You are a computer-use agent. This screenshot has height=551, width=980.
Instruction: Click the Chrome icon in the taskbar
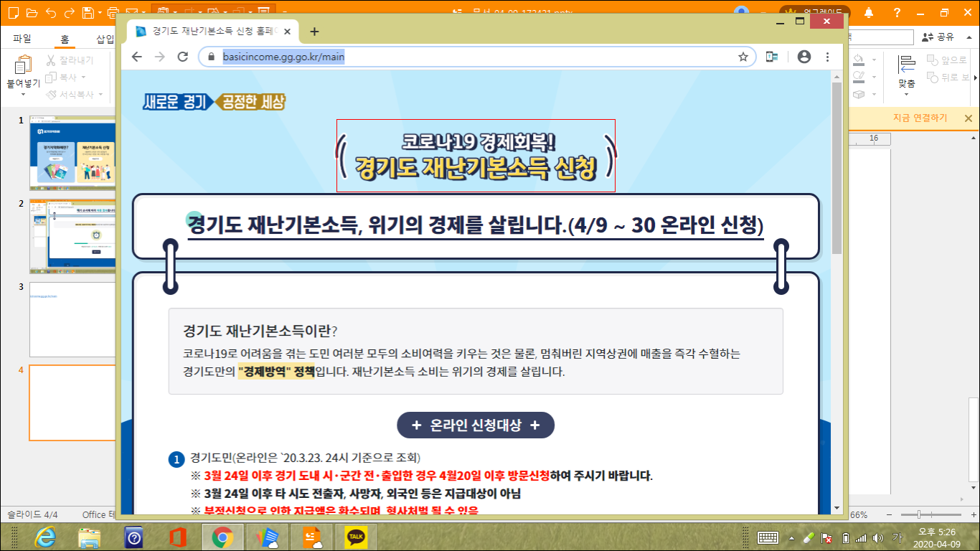222,537
